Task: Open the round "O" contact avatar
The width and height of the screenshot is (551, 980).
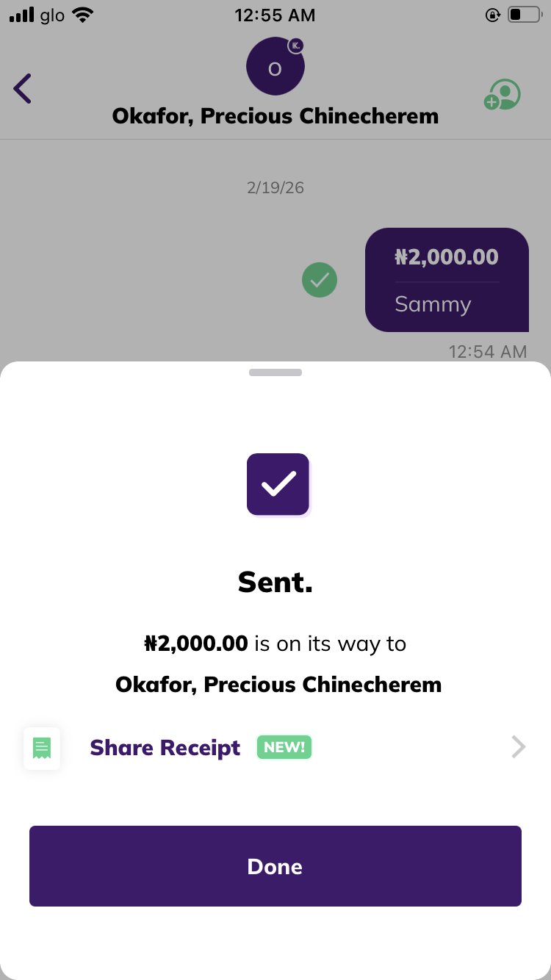Action: point(275,68)
